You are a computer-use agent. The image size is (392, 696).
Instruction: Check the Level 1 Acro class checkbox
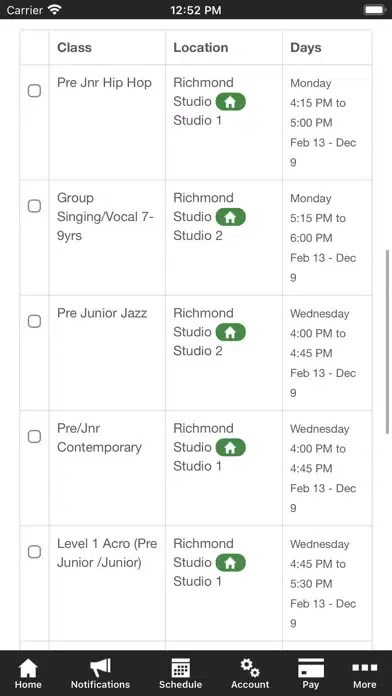34,552
